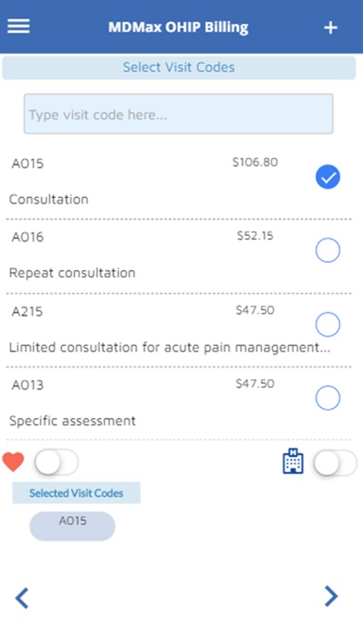
Task: Open the hamburger menu
Action: coord(19,26)
